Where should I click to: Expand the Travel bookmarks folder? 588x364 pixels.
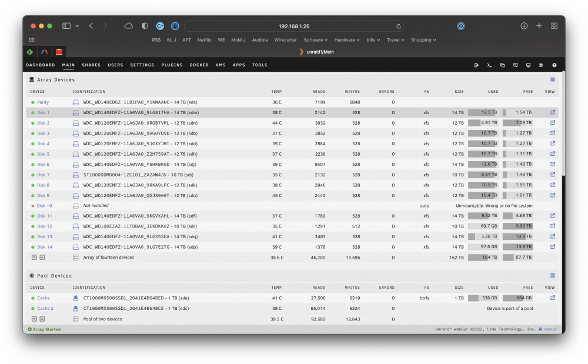396,40
